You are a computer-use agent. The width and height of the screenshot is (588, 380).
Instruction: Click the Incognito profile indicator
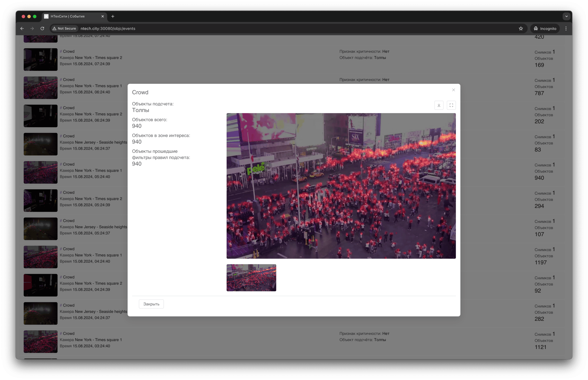point(545,28)
